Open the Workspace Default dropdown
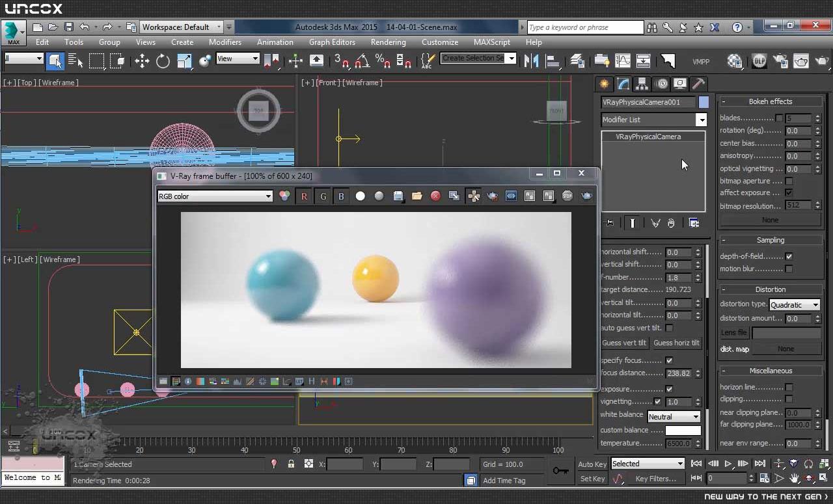This screenshot has height=504, width=833. [182, 27]
